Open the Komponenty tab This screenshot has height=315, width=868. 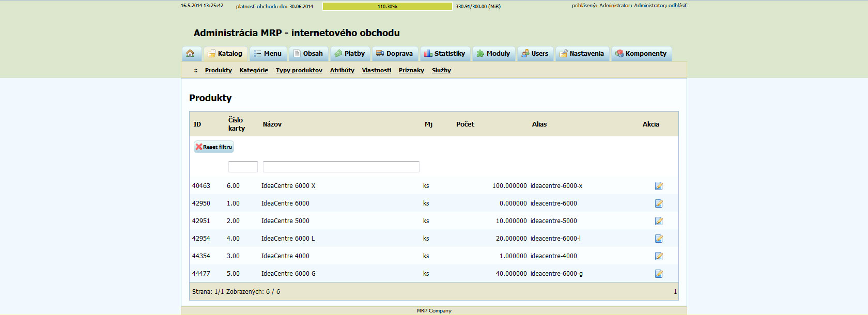641,54
